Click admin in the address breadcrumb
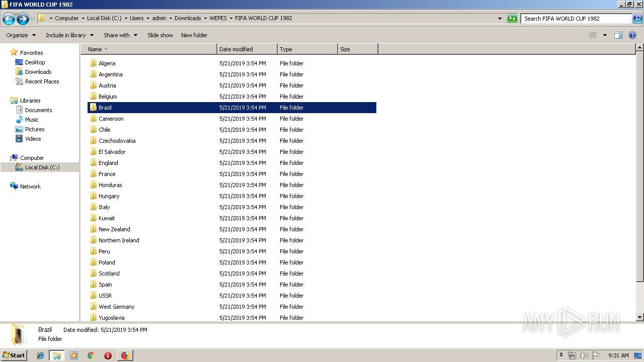This screenshot has width=644, height=362. [159, 18]
